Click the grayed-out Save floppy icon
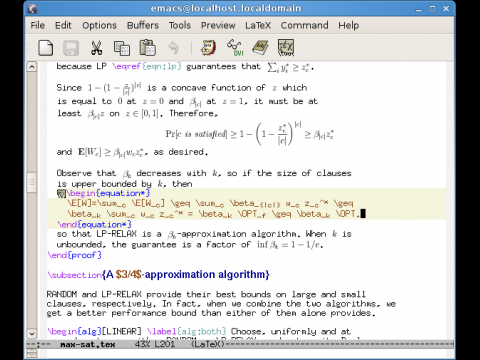Image resolution: width=480 pixels, height=360 pixels. pos(71,48)
